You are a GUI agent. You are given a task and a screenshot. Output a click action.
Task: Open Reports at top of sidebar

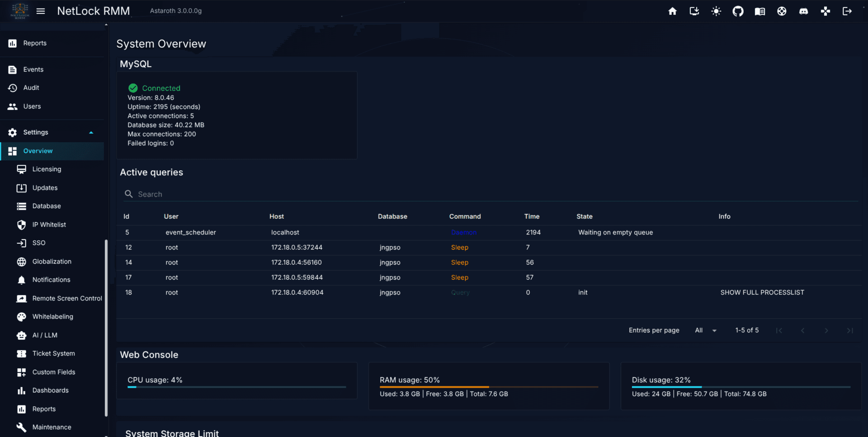(52, 43)
